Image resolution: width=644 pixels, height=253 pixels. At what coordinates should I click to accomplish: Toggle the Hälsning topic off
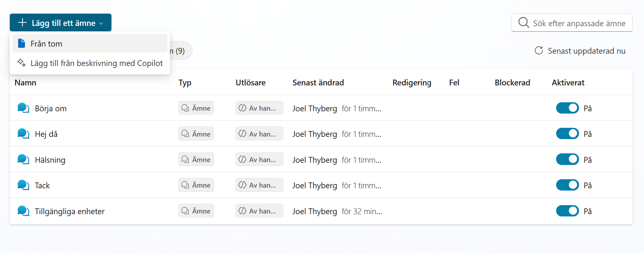pos(567,159)
